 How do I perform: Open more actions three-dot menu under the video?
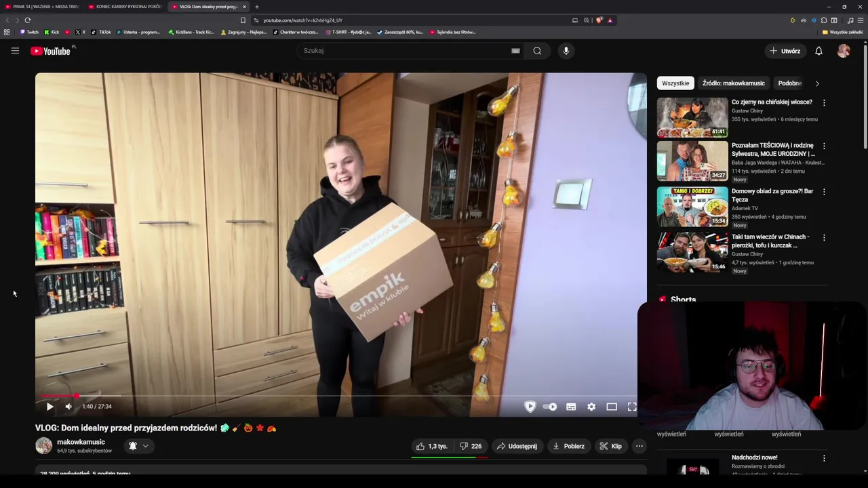tap(639, 446)
